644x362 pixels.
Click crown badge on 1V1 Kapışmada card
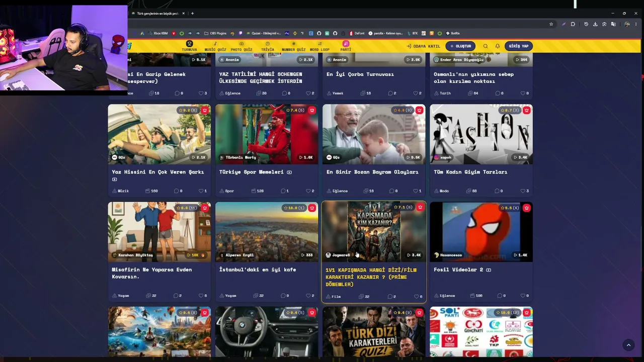click(x=420, y=207)
